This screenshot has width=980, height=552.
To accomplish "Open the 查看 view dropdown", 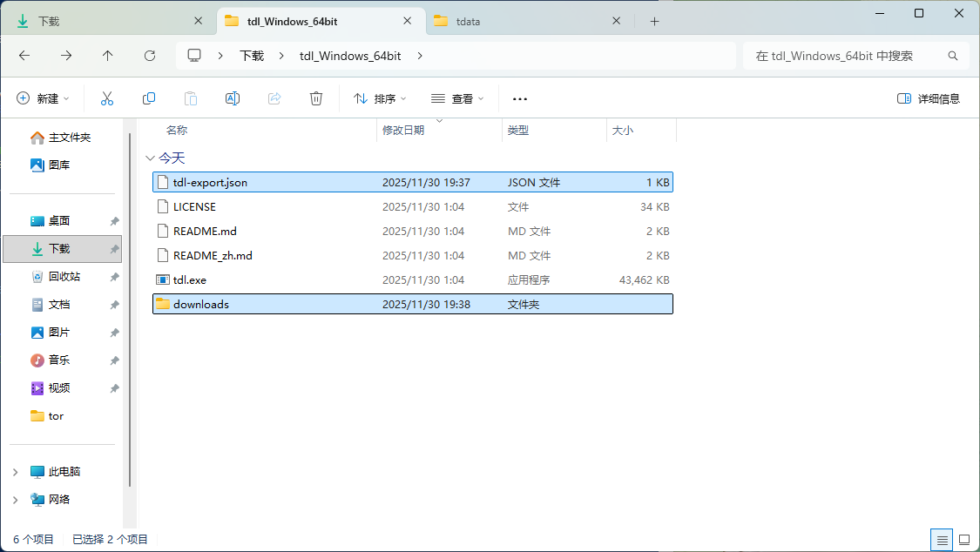I will coord(458,98).
